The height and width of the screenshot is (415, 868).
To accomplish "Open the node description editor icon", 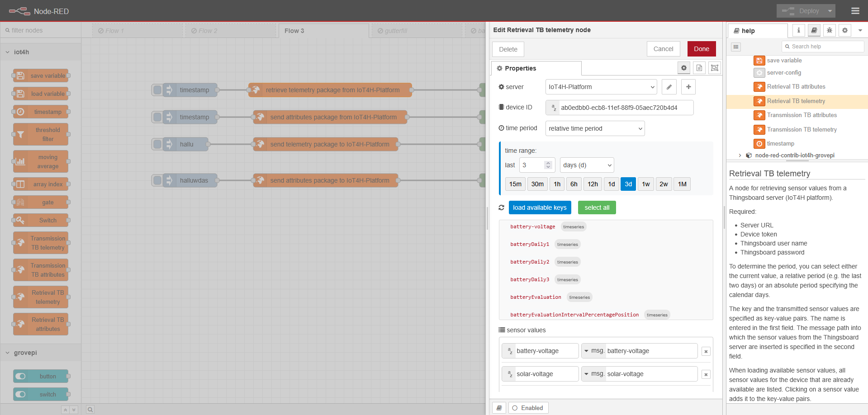I will [699, 68].
